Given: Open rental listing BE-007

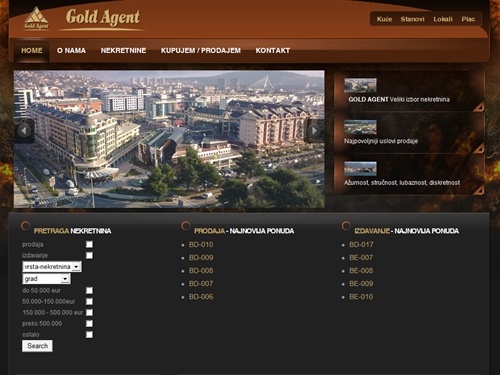Looking at the screenshot, I should click(361, 258).
